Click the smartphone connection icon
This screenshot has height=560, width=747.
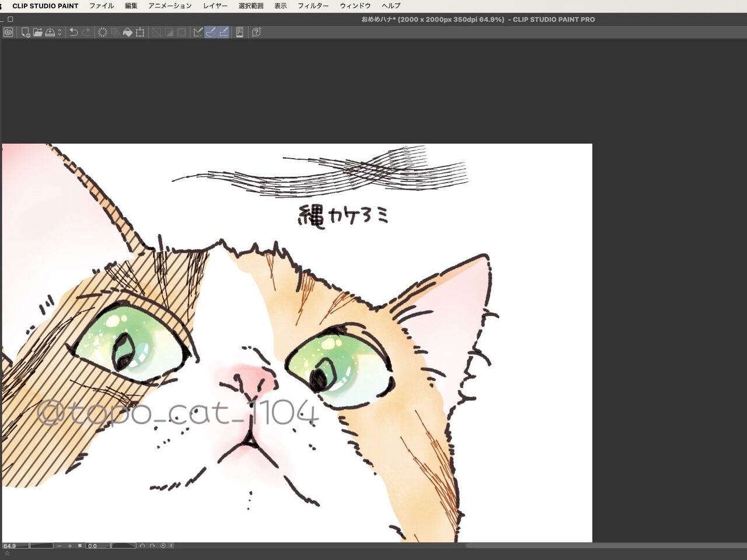point(239,32)
